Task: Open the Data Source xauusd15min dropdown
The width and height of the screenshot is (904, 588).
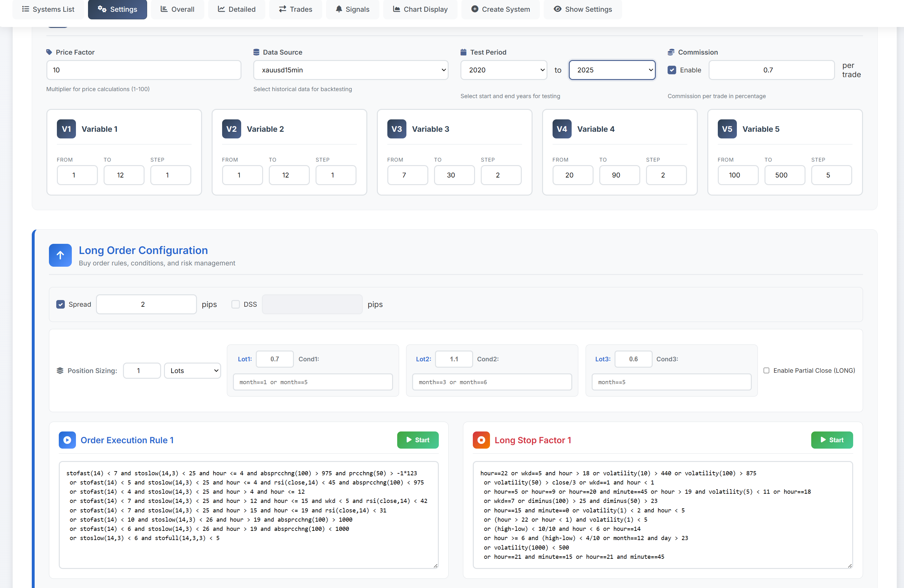Action: tap(350, 70)
